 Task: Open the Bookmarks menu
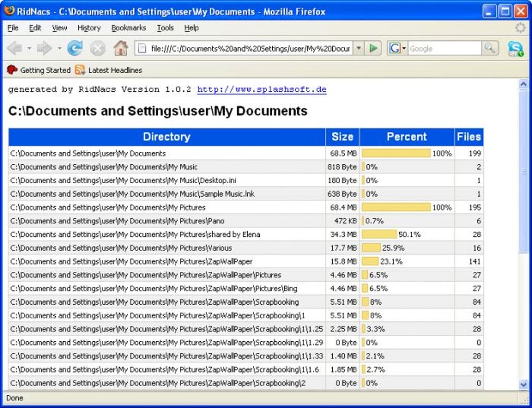click(129, 28)
